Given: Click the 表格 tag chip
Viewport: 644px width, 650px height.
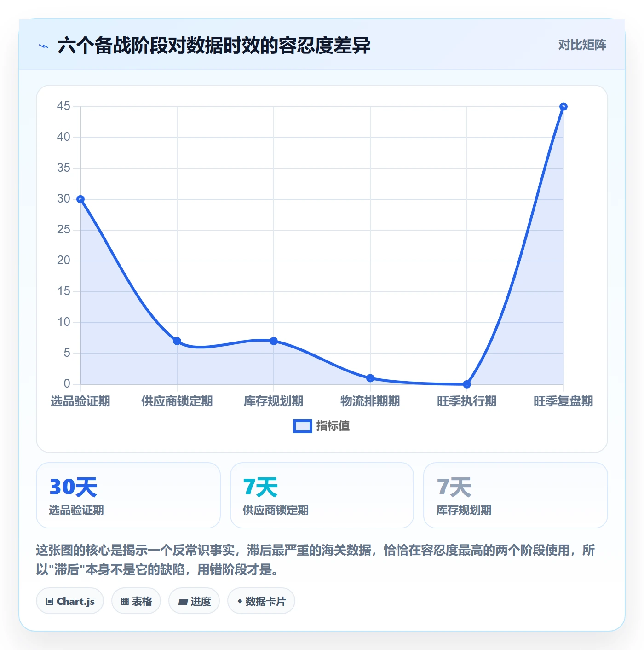Looking at the screenshot, I should point(136,601).
